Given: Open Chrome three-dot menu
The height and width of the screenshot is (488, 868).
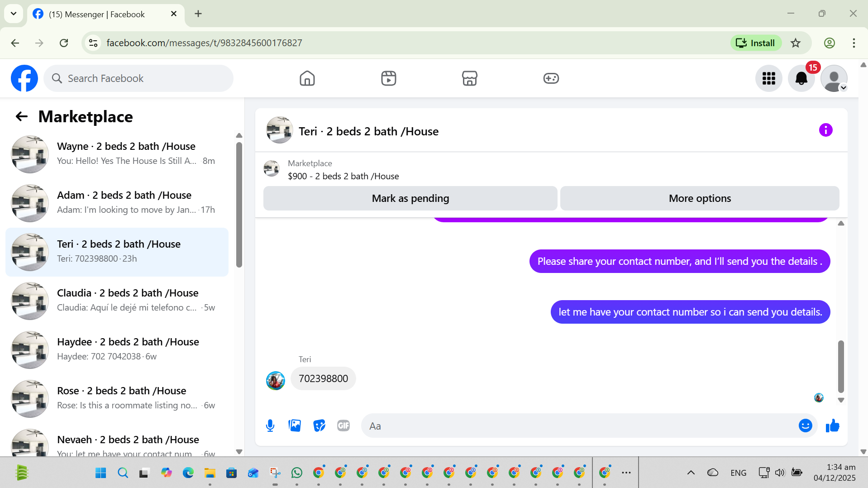Looking at the screenshot, I should pyautogui.click(x=854, y=43).
